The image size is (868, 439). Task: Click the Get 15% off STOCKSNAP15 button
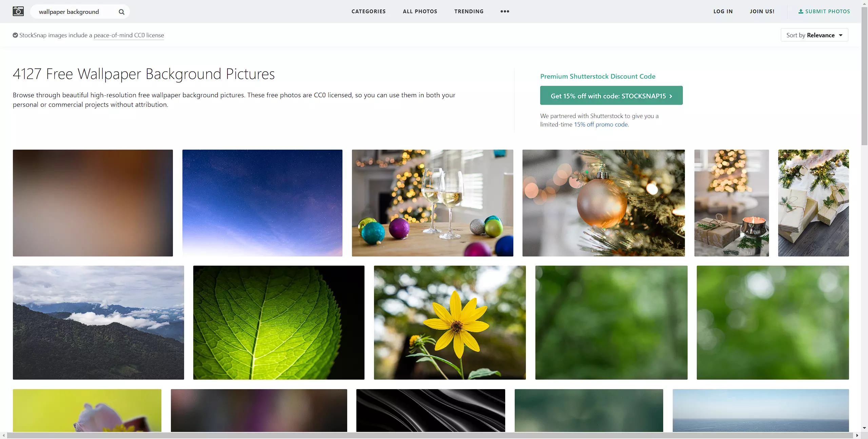click(x=611, y=96)
